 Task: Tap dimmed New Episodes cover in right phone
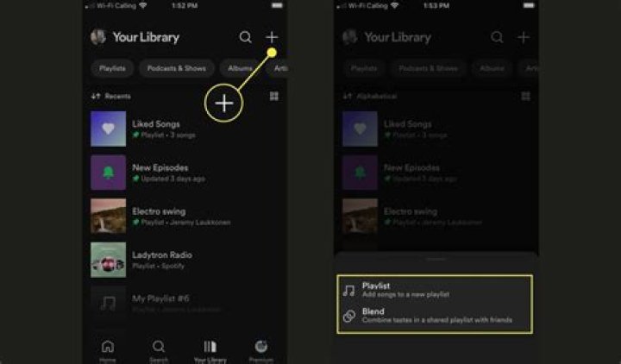pos(360,173)
